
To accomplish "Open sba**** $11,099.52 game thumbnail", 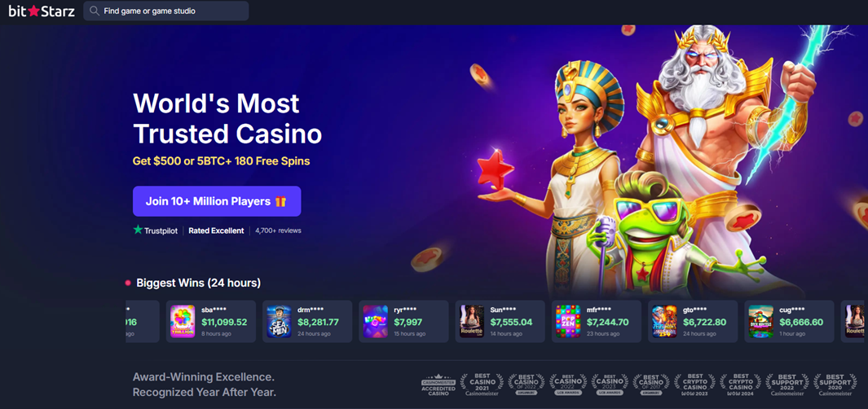I will 183,322.
